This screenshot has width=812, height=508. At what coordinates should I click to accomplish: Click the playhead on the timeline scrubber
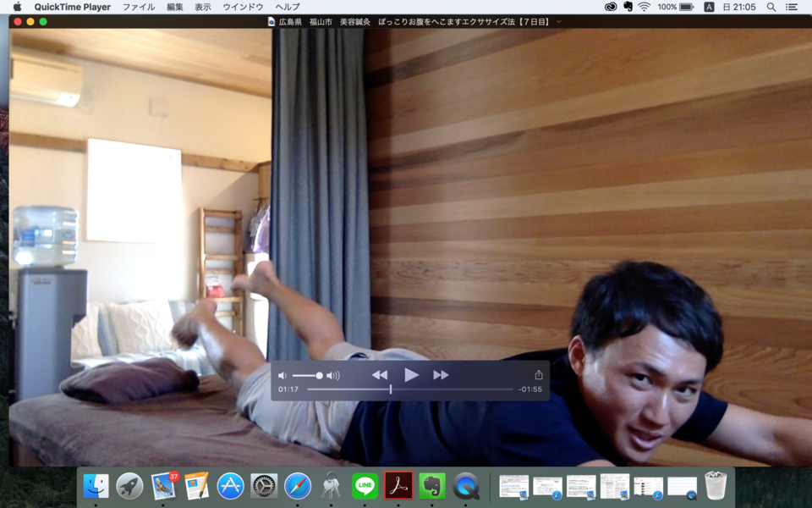tap(391, 389)
